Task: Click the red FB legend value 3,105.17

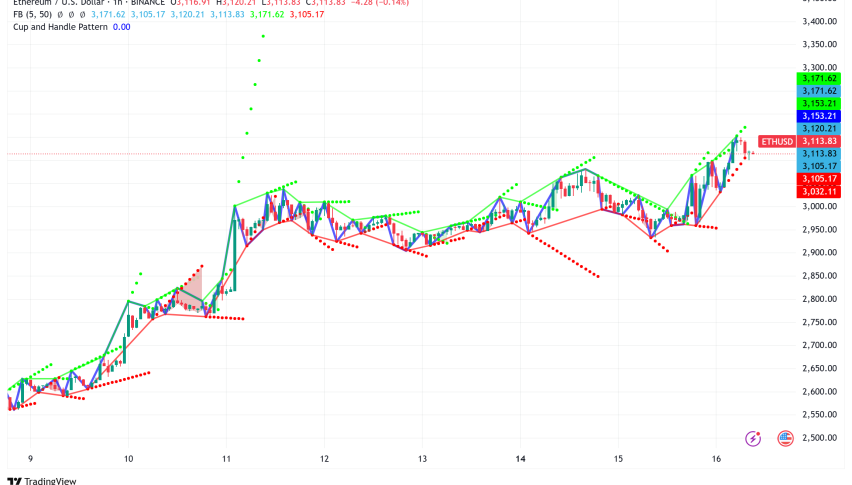Action: [306, 14]
